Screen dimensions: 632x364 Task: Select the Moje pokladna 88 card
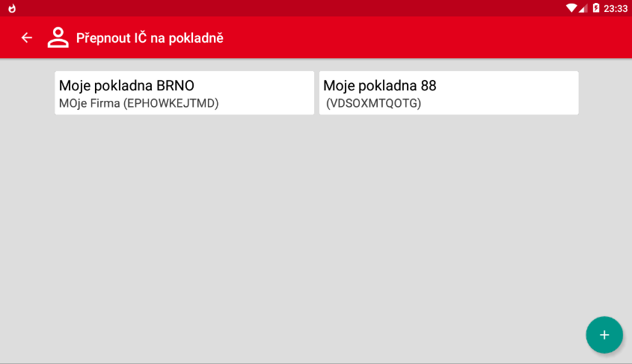point(449,93)
